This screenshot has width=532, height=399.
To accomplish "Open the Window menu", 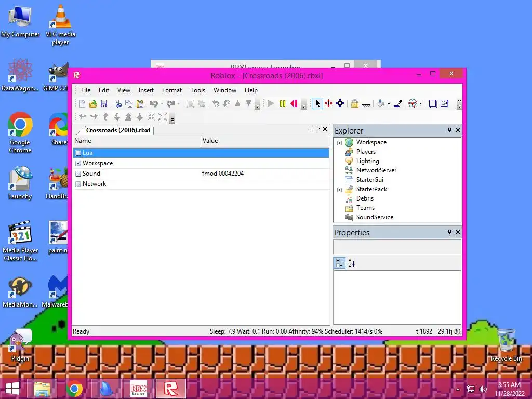I will coord(225,90).
